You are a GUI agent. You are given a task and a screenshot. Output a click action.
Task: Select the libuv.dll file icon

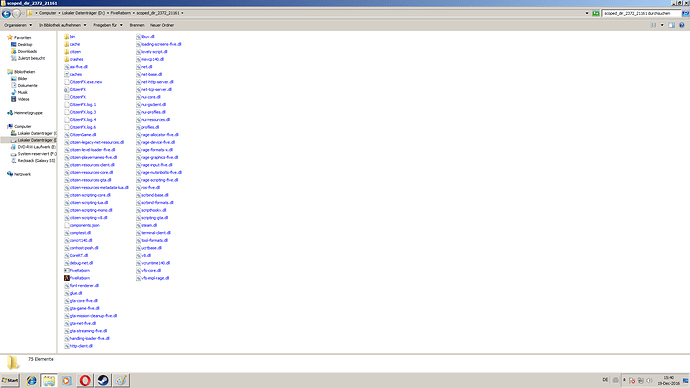(138, 37)
